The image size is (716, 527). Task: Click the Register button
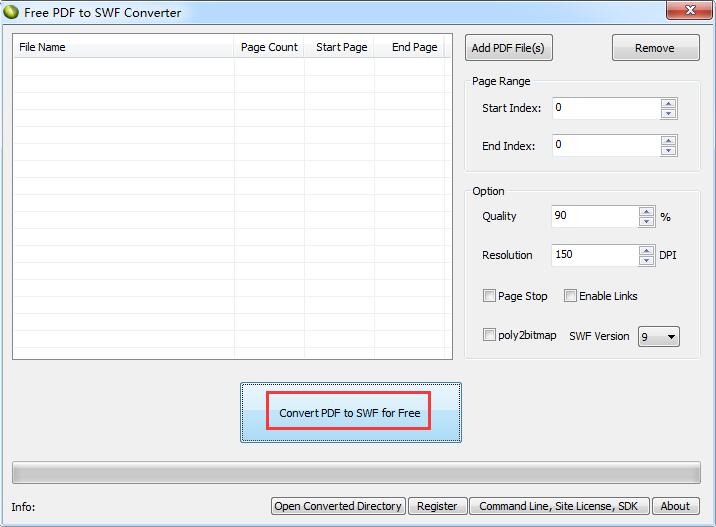pos(437,506)
